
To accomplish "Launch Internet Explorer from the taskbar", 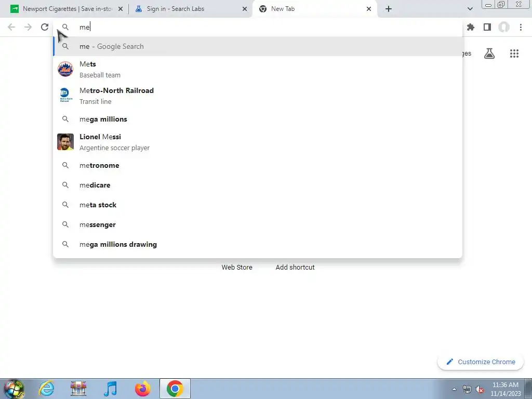I will (46, 389).
